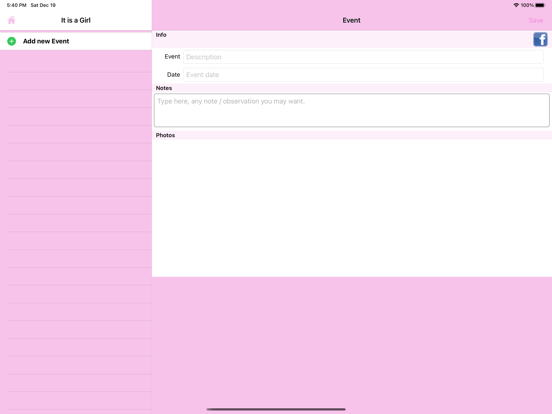Tap the pink home icon
This screenshot has height=414, width=552.
point(11,20)
